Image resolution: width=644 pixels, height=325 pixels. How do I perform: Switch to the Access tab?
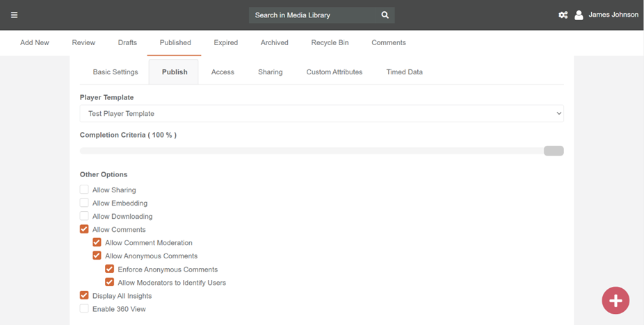coord(223,72)
